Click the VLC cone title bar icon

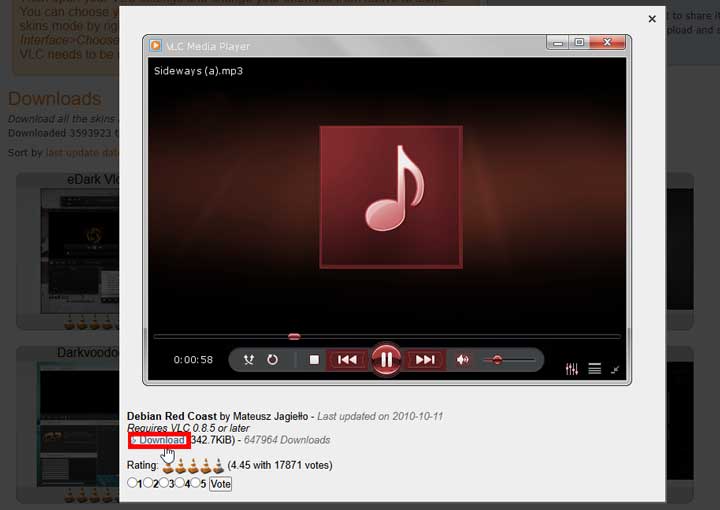pyautogui.click(x=156, y=45)
